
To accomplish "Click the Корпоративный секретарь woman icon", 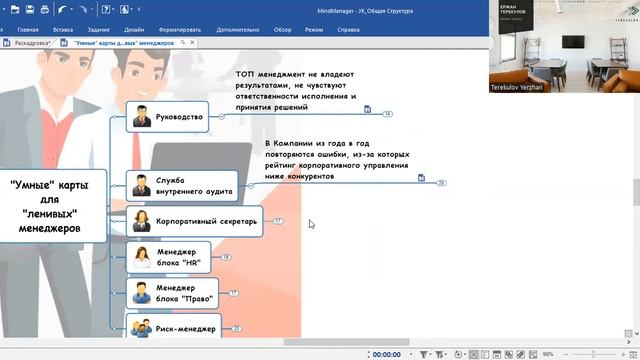I will [x=142, y=221].
